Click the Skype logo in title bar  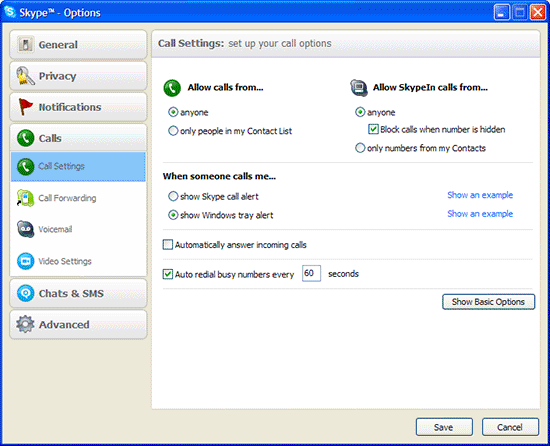10,12
